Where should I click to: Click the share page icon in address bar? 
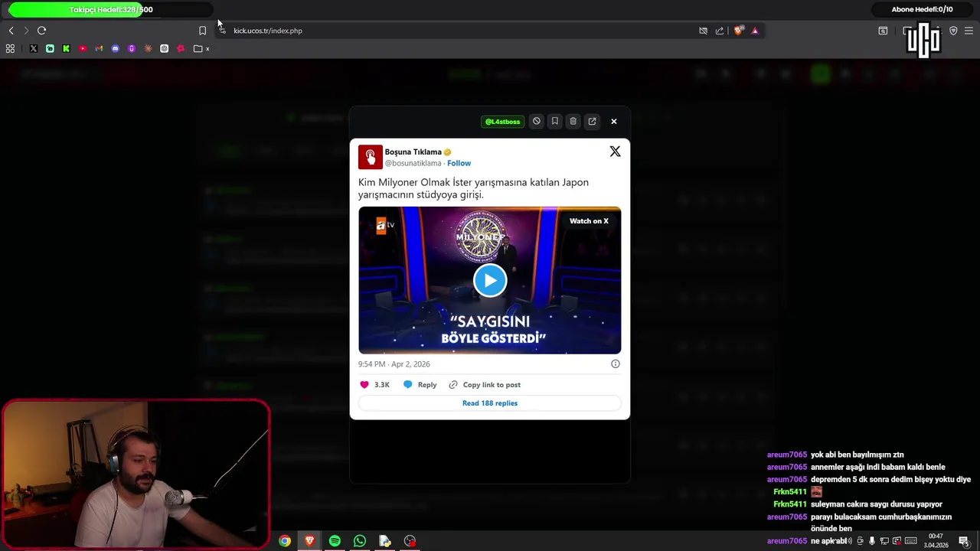click(x=720, y=31)
